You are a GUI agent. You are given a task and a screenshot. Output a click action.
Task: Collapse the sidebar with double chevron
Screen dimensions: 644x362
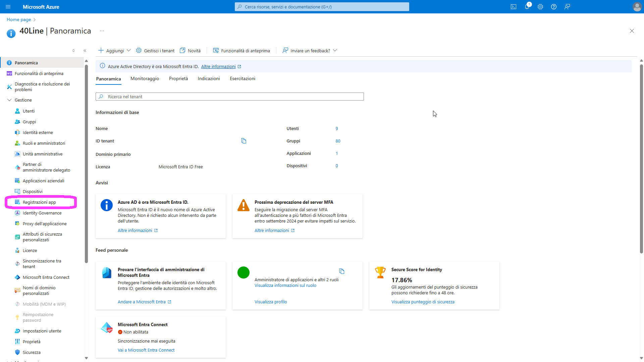[x=85, y=51]
